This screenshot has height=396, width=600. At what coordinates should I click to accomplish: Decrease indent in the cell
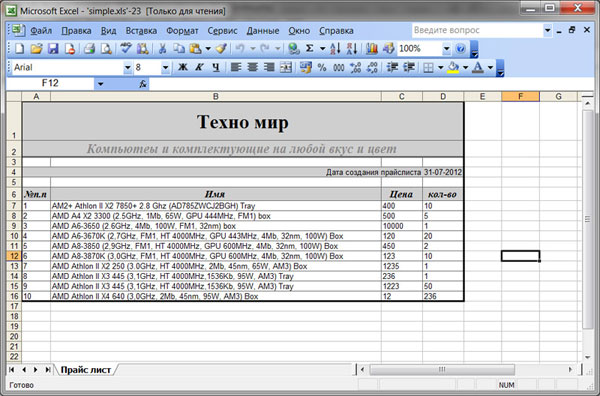coord(392,68)
